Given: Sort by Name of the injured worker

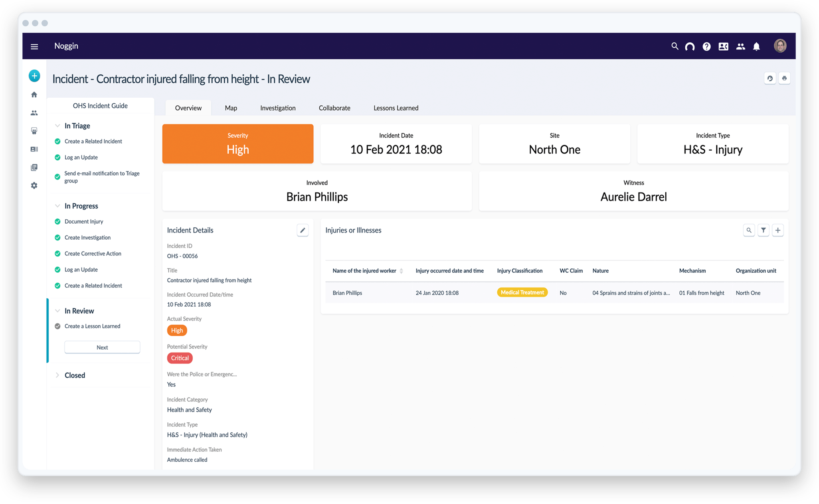Looking at the screenshot, I should point(401,271).
